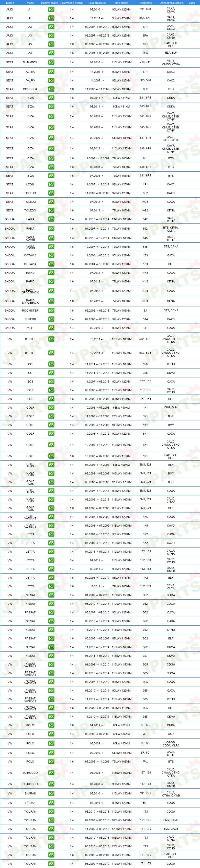Viewport: 200px width, 868px height.
Task: Click the fuel icon in the VW PASSAT 357 row
Action: (x=51, y=656)
